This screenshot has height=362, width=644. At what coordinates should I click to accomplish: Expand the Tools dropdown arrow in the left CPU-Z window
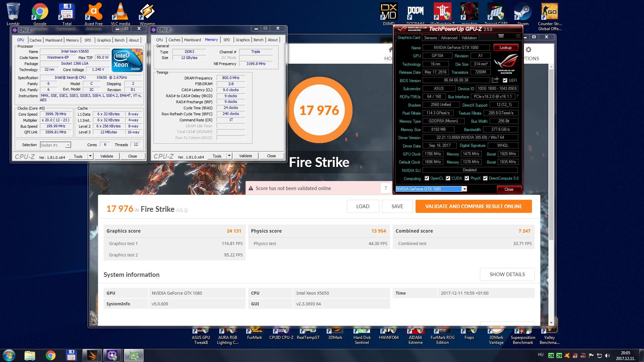pos(90,156)
